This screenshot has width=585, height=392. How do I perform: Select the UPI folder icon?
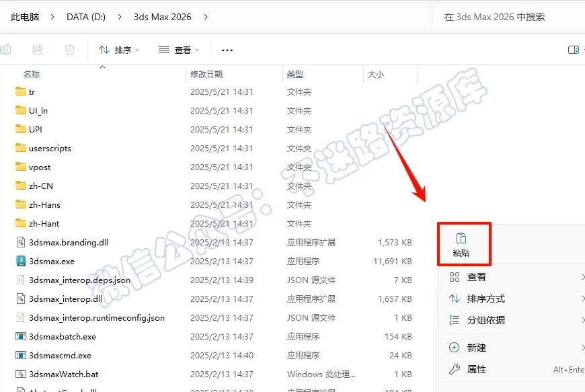pos(21,129)
